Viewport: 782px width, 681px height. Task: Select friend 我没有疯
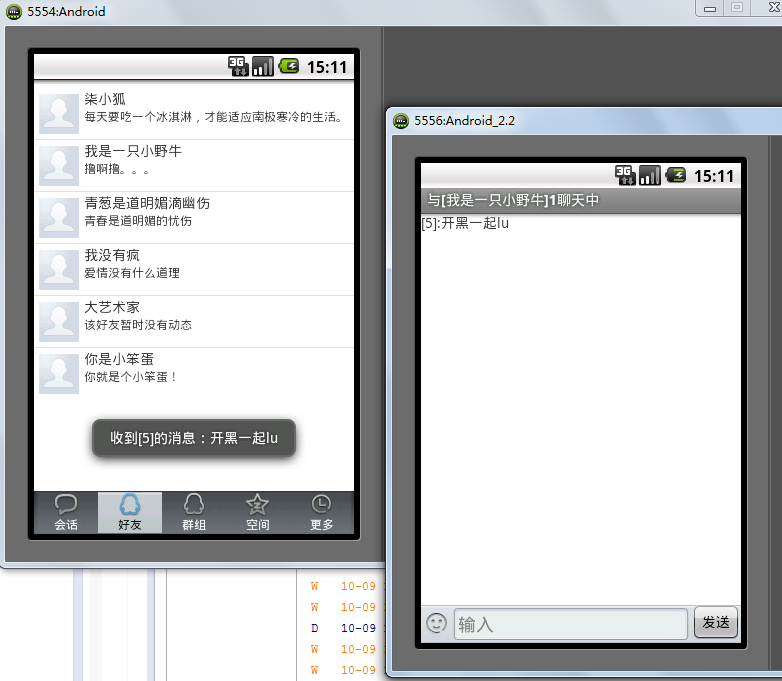215,264
